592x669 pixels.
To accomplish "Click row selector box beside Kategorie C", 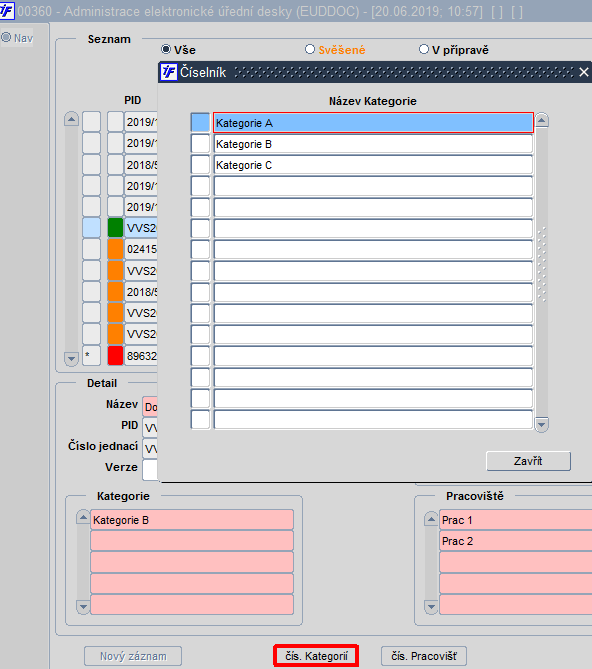I will pos(200,165).
